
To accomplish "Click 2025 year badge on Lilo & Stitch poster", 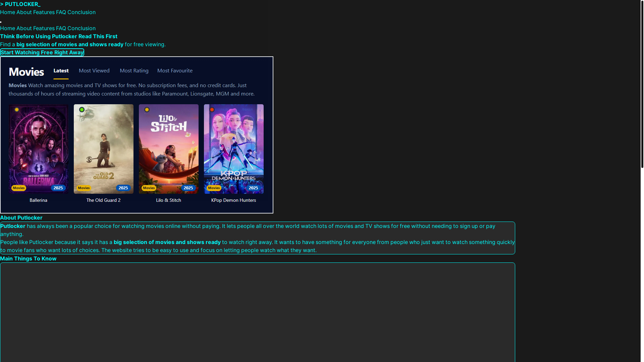I will coord(189,188).
